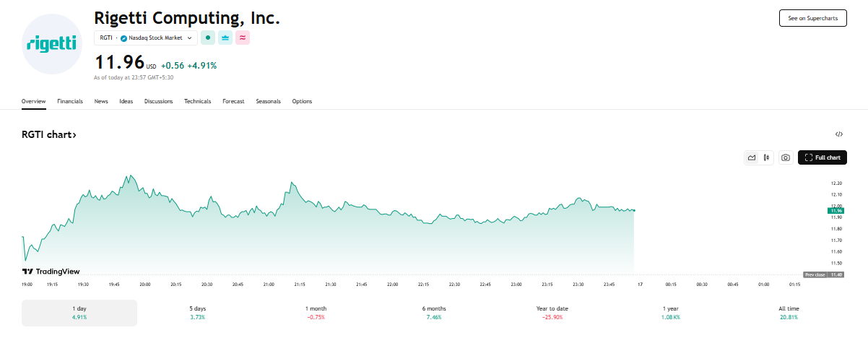The image size is (868, 338).
Task: Go to the Ideas tab
Action: 126,101
